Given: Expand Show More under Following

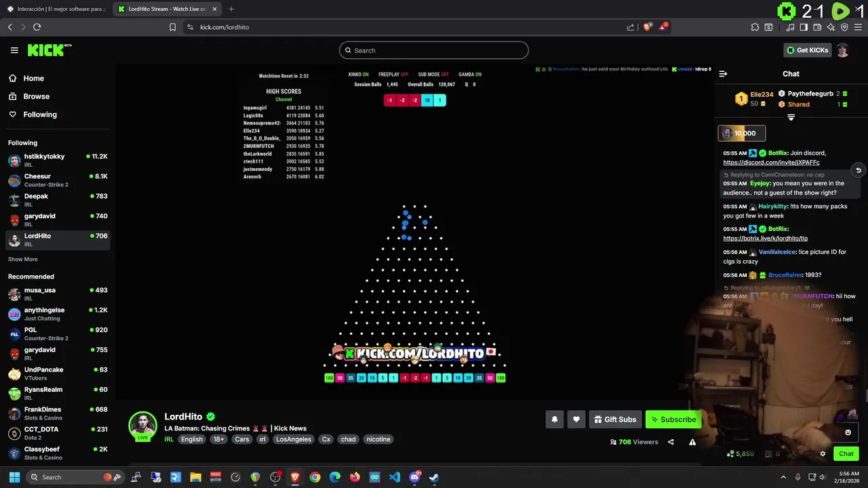Looking at the screenshot, I should coord(22,259).
